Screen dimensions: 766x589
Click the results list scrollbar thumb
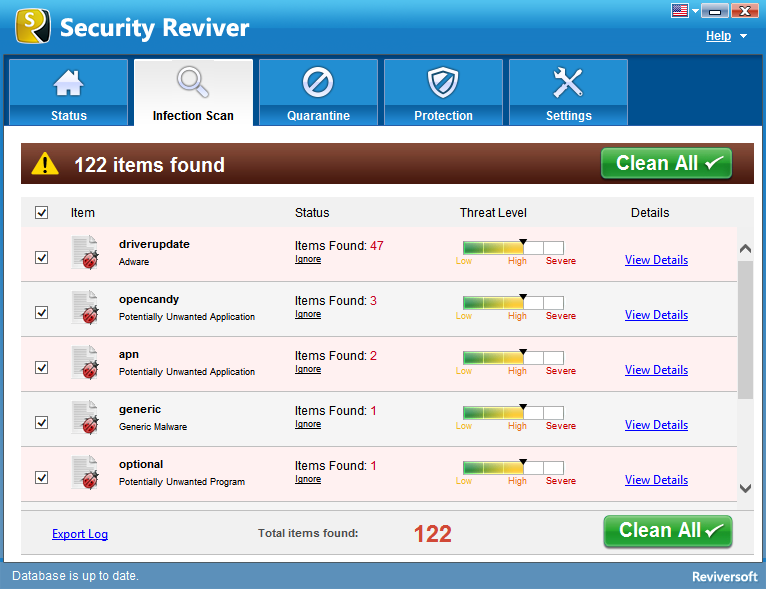point(745,330)
